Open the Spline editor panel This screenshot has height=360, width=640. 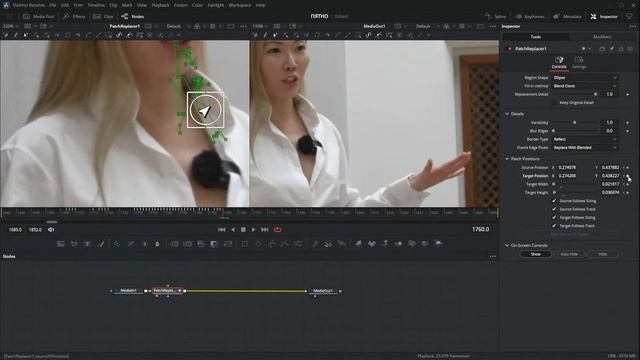(496, 17)
